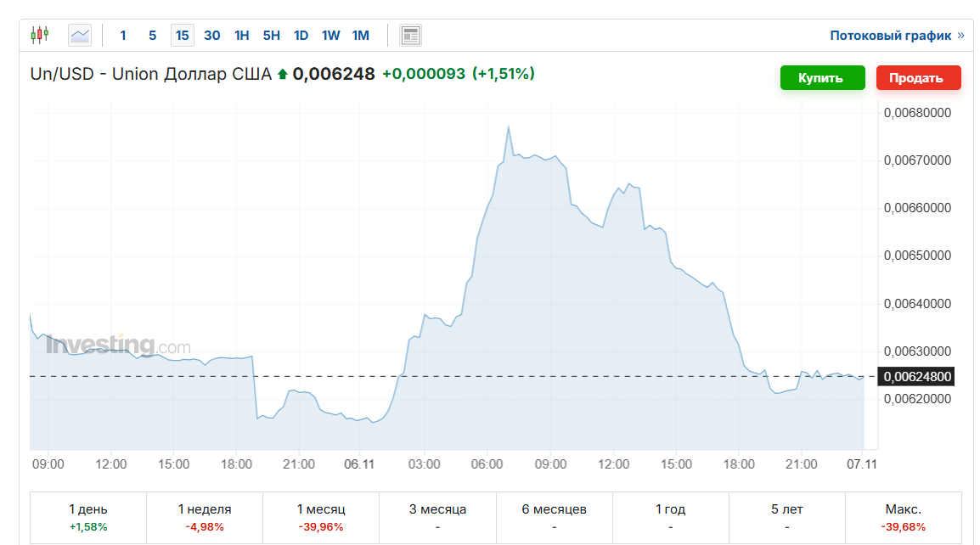Image resolution: width=980 pixels, height=545 pixels.
Task: Show the Макс. period range
Action: click(903, 517)
